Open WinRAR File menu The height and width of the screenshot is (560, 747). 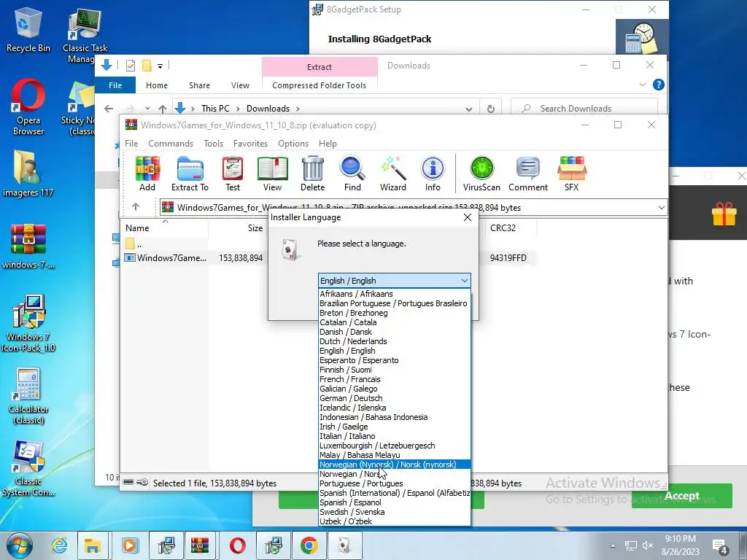click(x=131, y=144)
